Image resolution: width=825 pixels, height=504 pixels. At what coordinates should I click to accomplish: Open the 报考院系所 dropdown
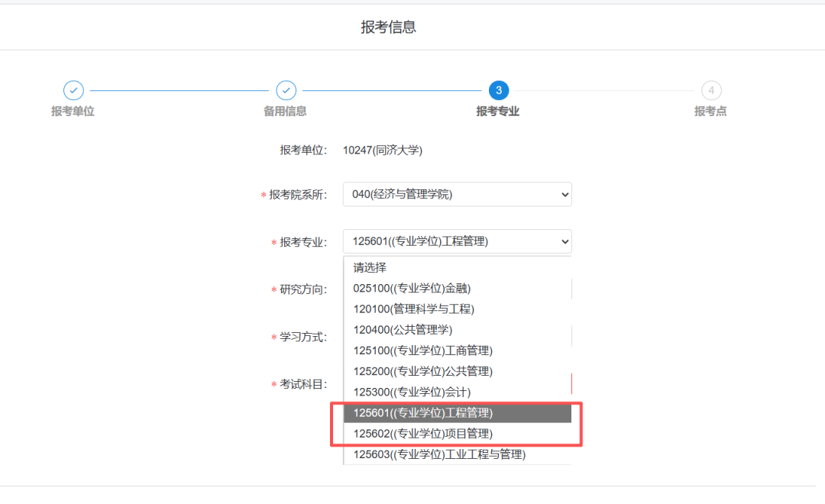(x=457, y=195)
